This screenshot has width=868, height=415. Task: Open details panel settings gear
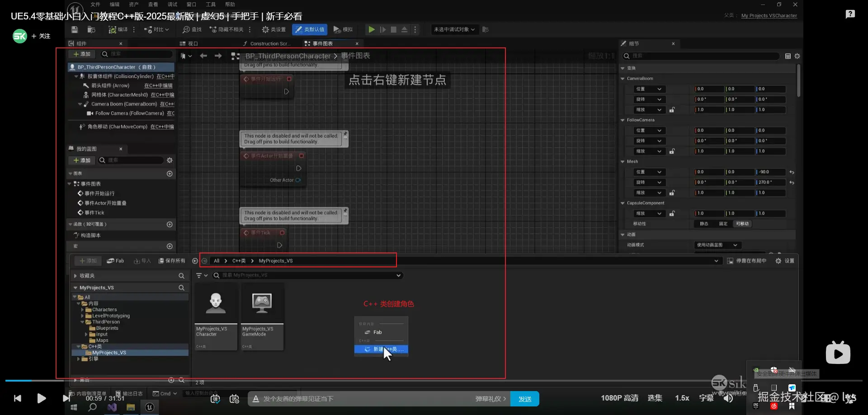tap(797, 56)
